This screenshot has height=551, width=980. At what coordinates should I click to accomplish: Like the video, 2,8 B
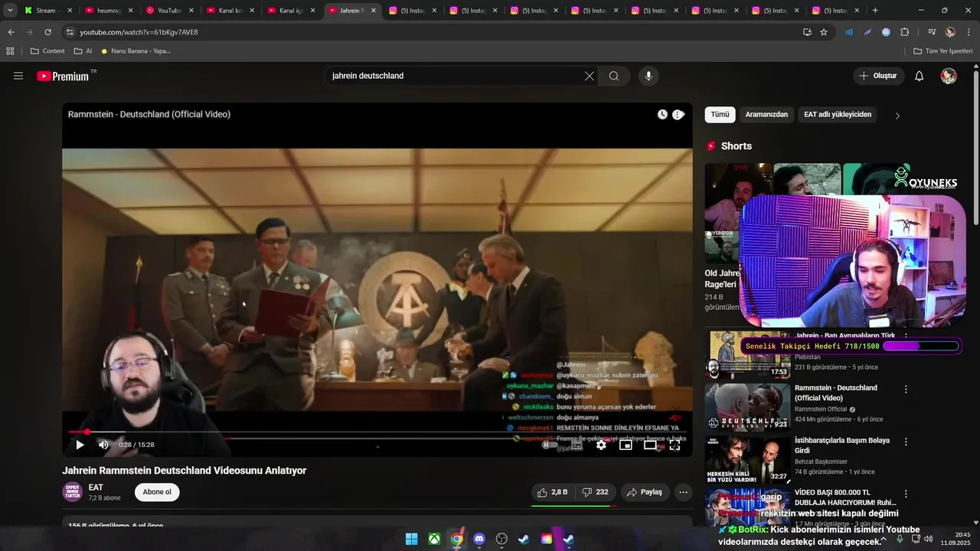(553, 492)
